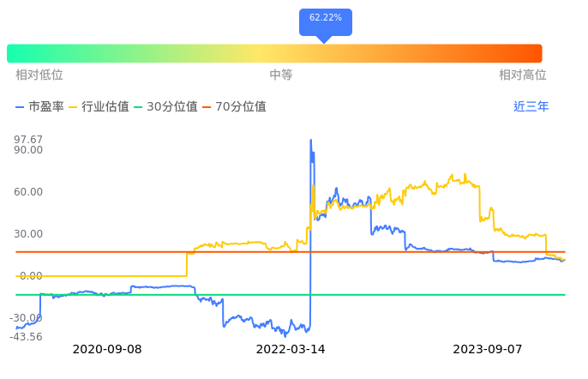Viewport: 588px width, 379px height.
Task: Click the 2022-03-14 date axis label
Action: pos(291,350)
